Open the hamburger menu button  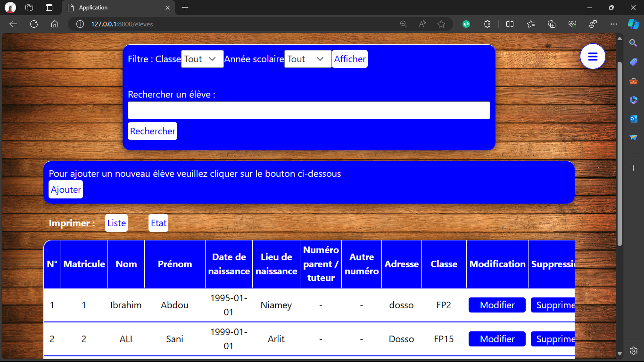pos(593,57)
